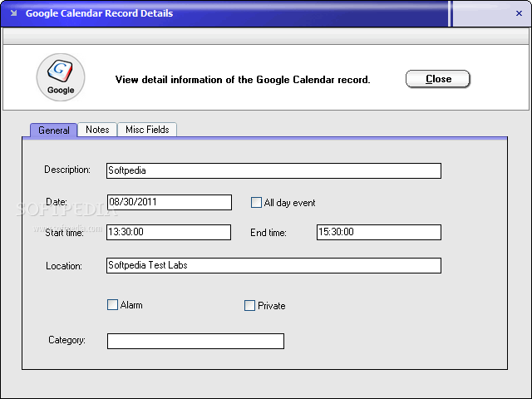Close the Google Calendar Record Details window
This screenshot has height=399, width=532.
(519, 13)
